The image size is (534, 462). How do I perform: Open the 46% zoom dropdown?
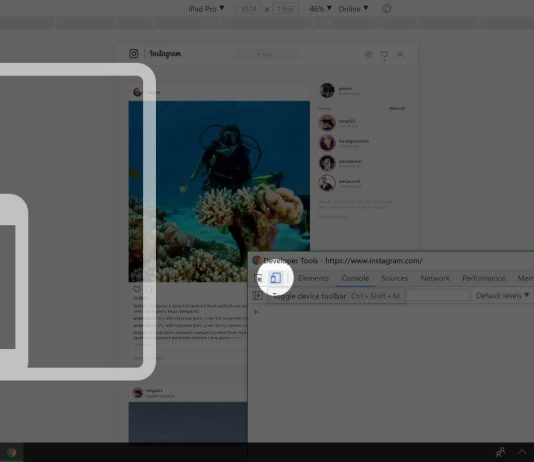click(320, 9)
